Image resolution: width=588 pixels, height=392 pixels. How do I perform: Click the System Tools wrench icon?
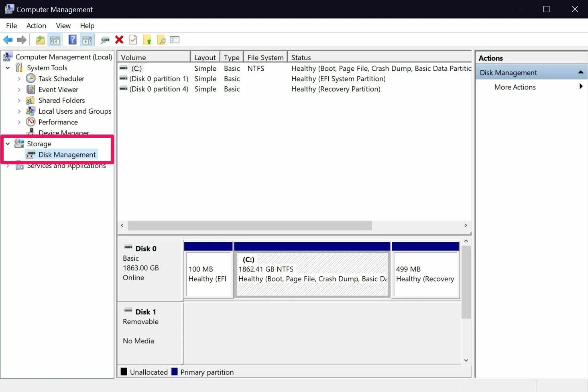pyautogui.click(x=19, y=67)
